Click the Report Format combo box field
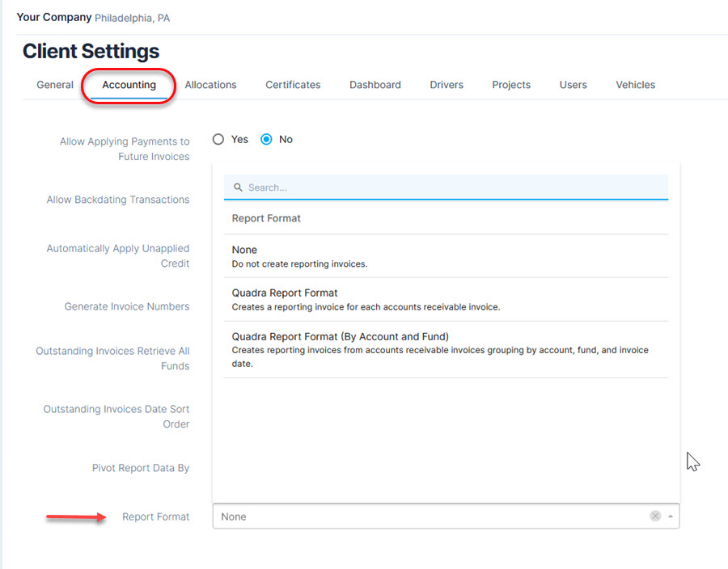 (429, 516)
